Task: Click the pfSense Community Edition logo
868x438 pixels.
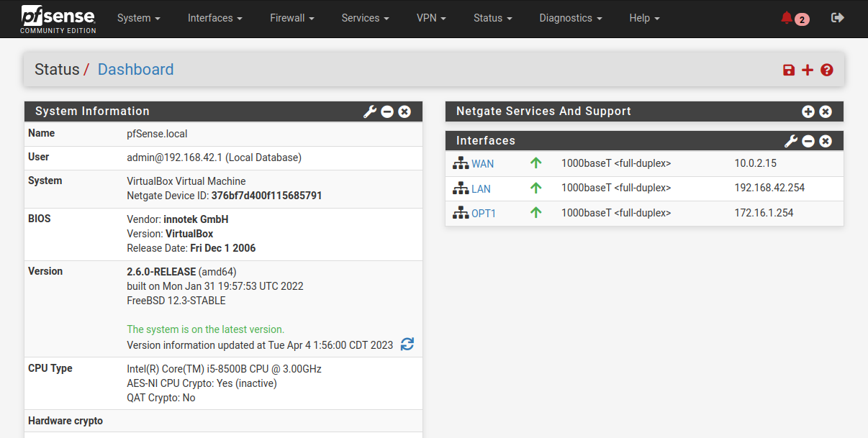Action: [58, 19]
